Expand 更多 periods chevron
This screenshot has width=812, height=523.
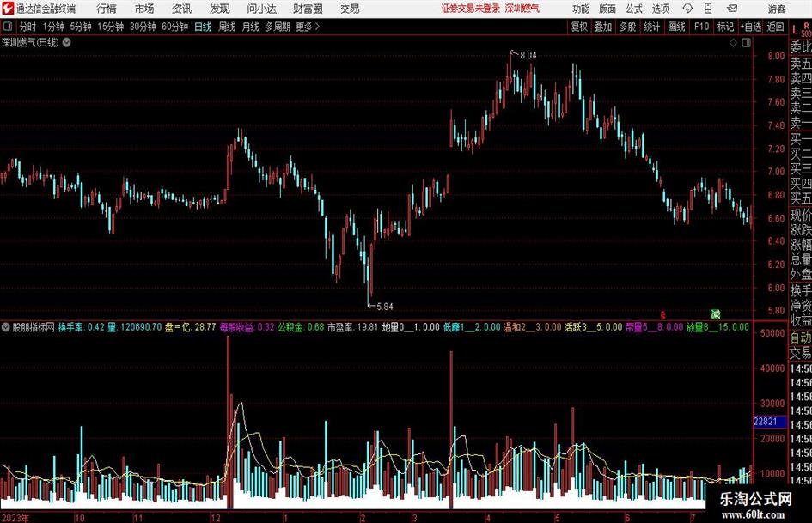pyautogui.click(x=317, y=27)
